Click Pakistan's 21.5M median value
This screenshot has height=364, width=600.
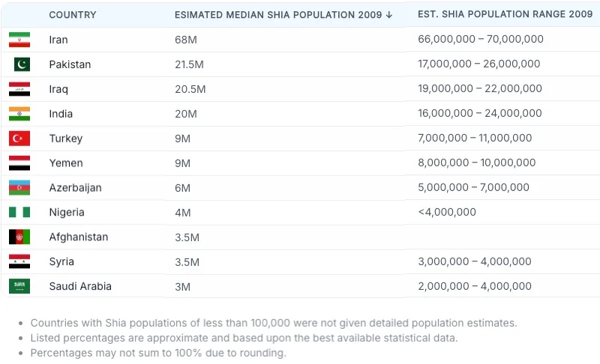coord(189,64)
